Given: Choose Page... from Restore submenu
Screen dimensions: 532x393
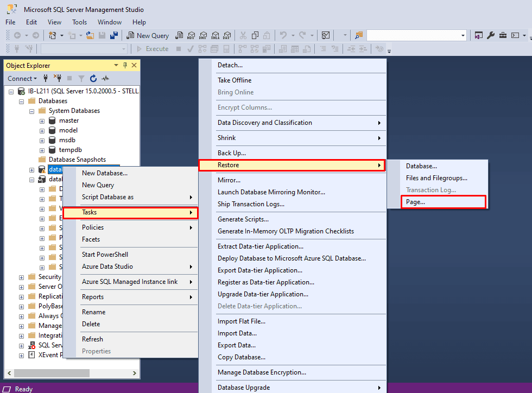Looking at the screenshot, I should coord(443,202).
